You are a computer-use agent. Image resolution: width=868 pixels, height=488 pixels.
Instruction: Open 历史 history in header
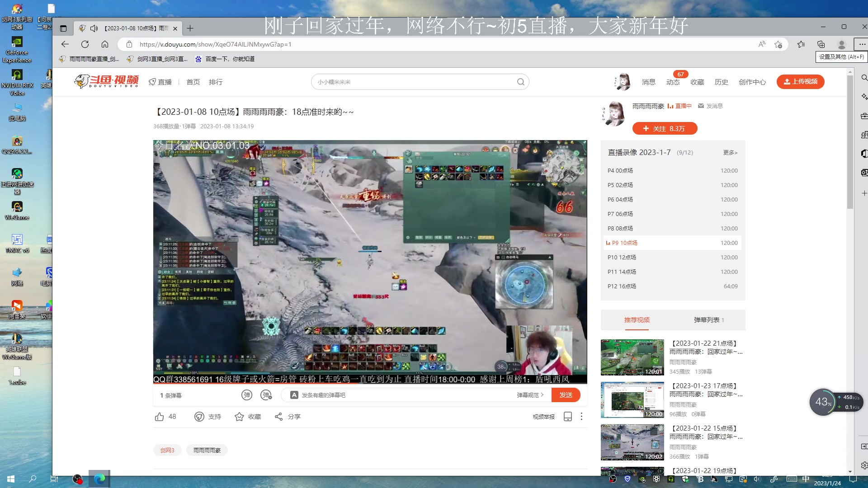point(722,82)
